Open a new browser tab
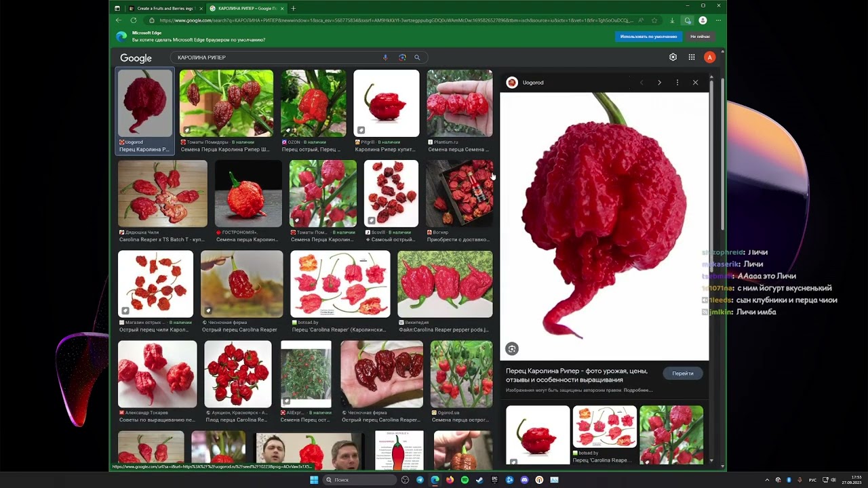The width and height of the screenshot is (868, 488). tap(293, 8)
